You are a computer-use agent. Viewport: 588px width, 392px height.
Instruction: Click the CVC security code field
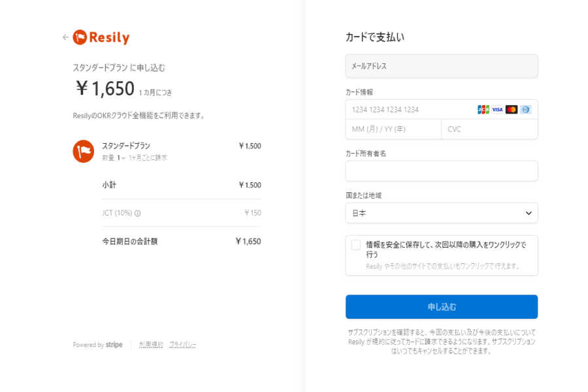(x=490, y=129)
